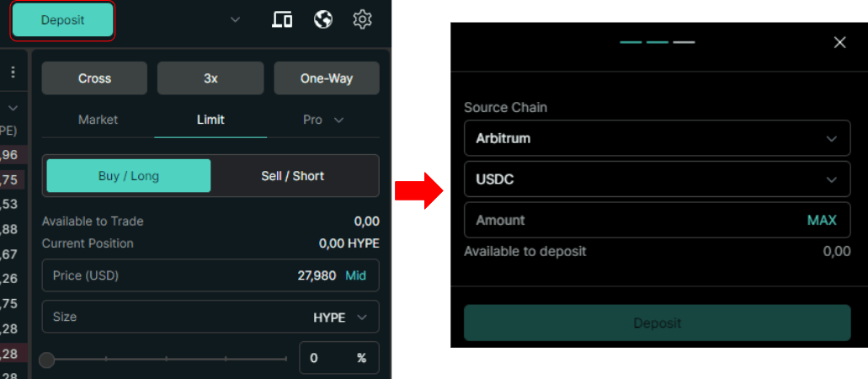Viewport: 868px width, 379px height.
Task: Open the Arbitrum source chain dropdown
Action: click(657, 138)
